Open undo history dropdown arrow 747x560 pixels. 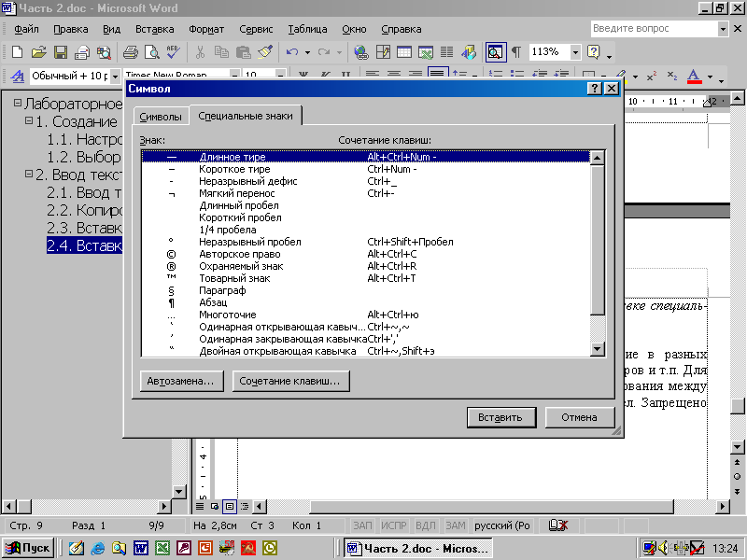point(308,52)
